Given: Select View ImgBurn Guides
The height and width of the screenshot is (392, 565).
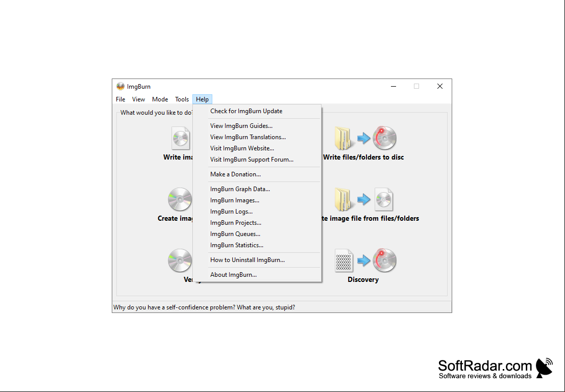Looking at the screenshot, I should click(257, 126).
